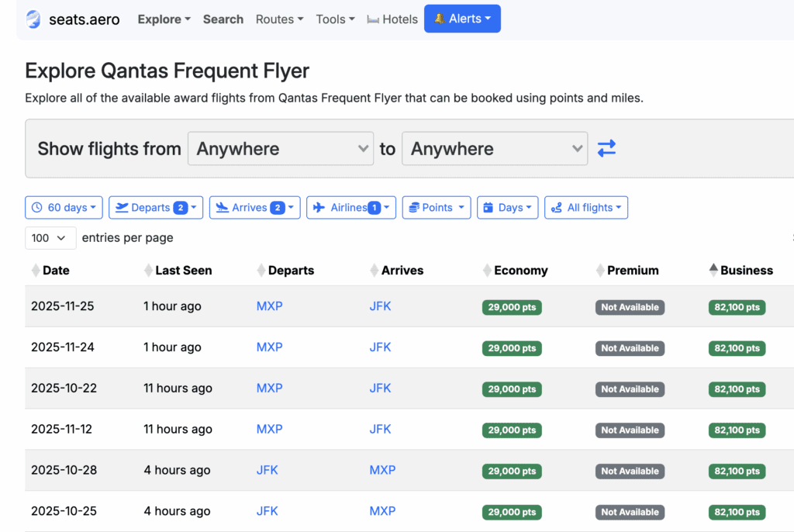This screenshot has width=794, height=532.
Task: Click 82,100 pts badge for 2025-10-22
Action: 737,389
